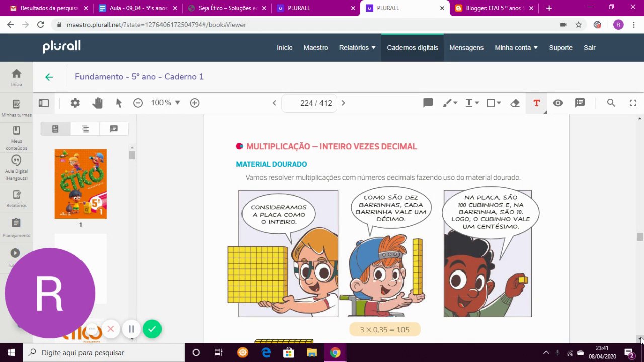644x362 pixels.
Task: Bookmark this page with star icon
Action: (579, 25)
